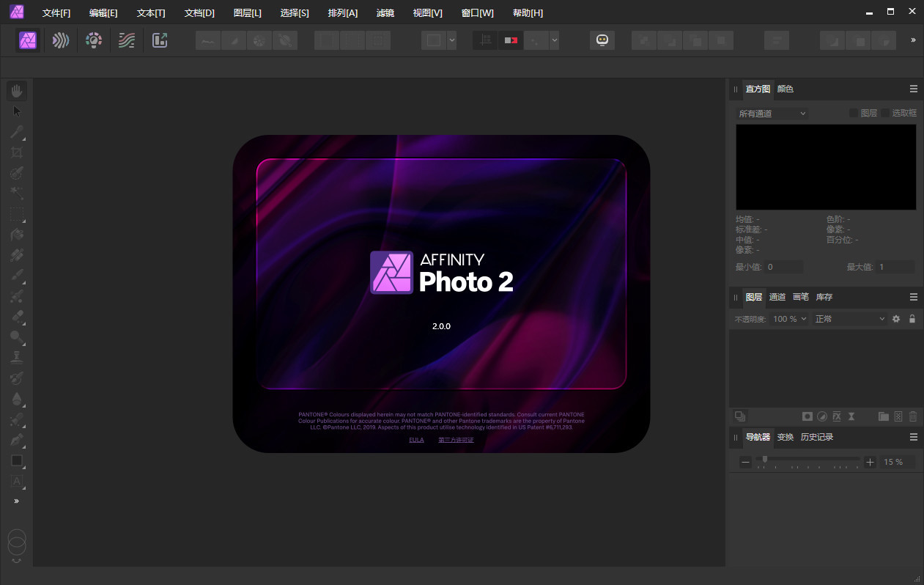
Task: Open the Export Persona
Action: 160,40
